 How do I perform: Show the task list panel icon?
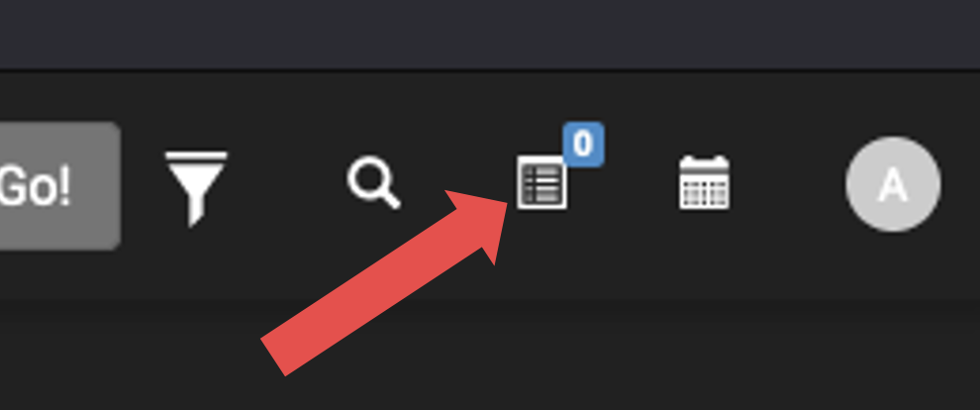[541, 182]
